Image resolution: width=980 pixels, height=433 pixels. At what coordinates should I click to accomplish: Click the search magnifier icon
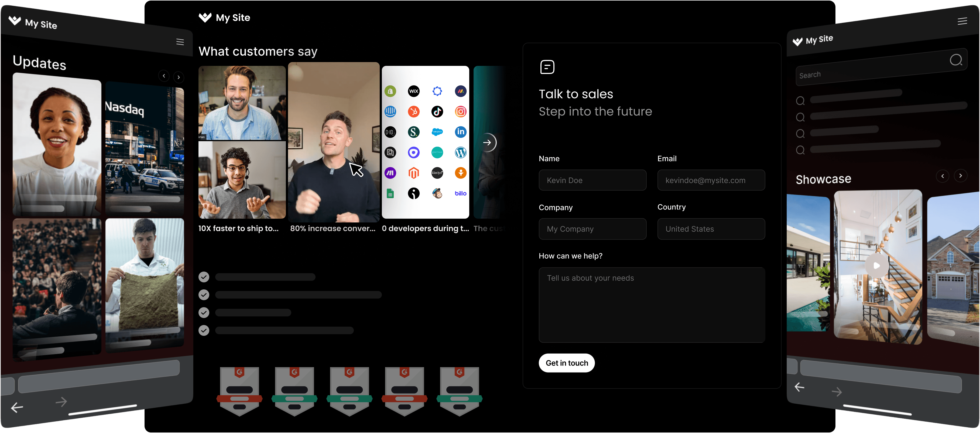click(x=956, y=60)
